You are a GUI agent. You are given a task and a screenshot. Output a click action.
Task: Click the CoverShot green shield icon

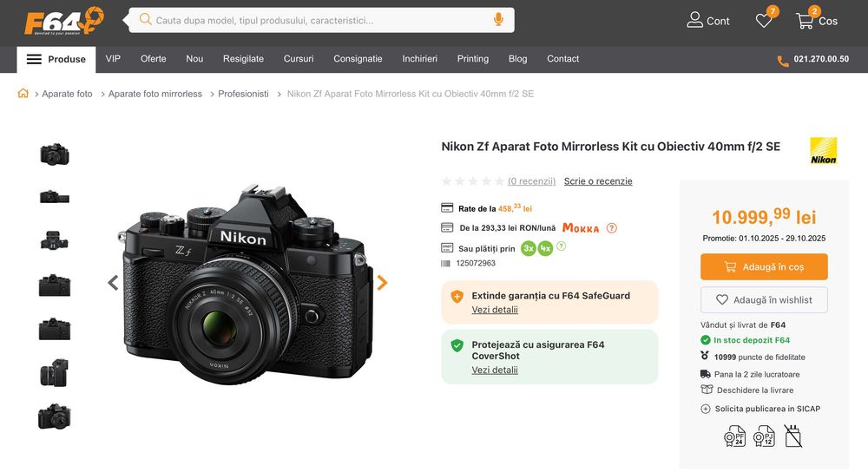click(457, 345)
